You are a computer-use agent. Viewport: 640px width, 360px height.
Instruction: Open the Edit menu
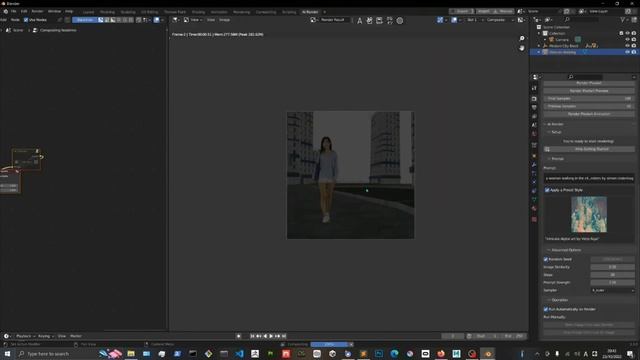pyautogui.click(x=24, y=11)
